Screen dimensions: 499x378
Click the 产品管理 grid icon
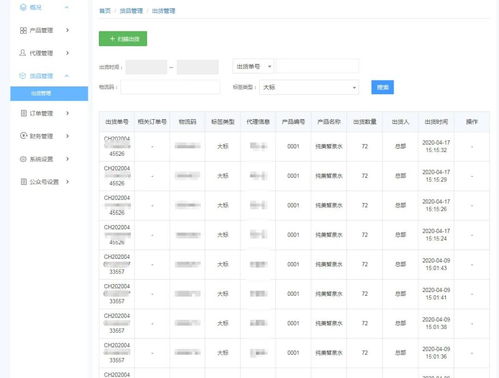(x=23, y=30)
